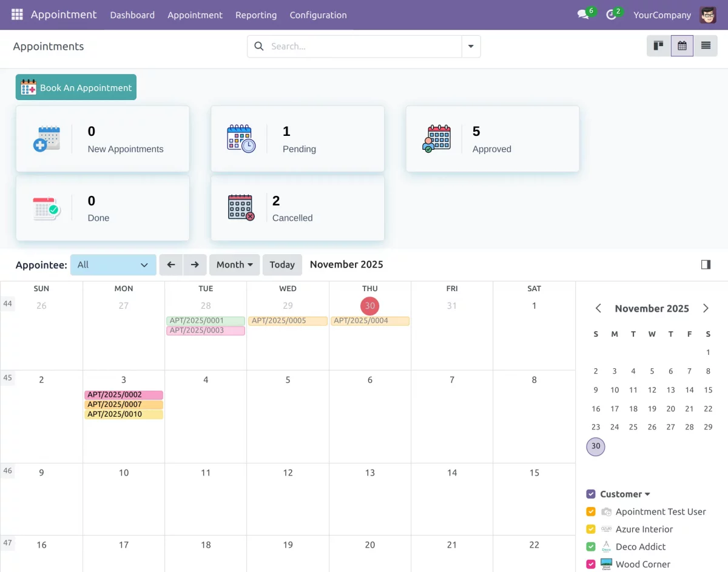Screen dimensions: 728x572
Task: Select the calendar view icon
Action: (x=681, y=45)
